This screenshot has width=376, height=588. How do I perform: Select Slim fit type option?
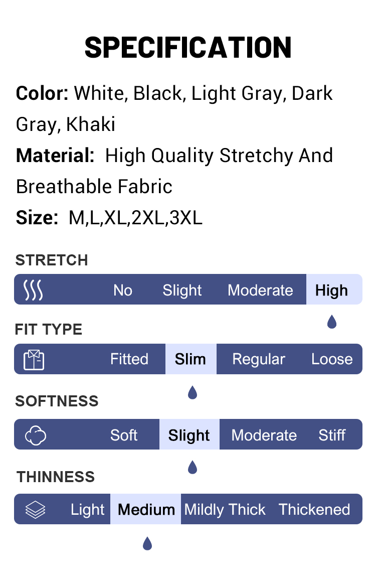click(191, 359)
